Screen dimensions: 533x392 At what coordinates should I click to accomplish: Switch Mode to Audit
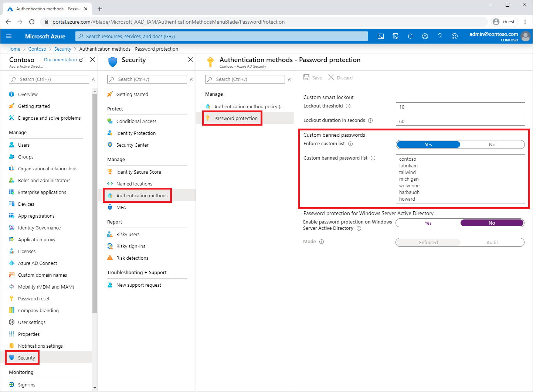coord(492,242)
